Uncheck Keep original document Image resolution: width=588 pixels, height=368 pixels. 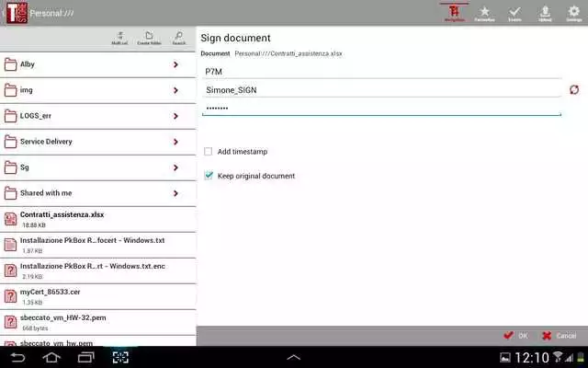[x=209, y=176]
